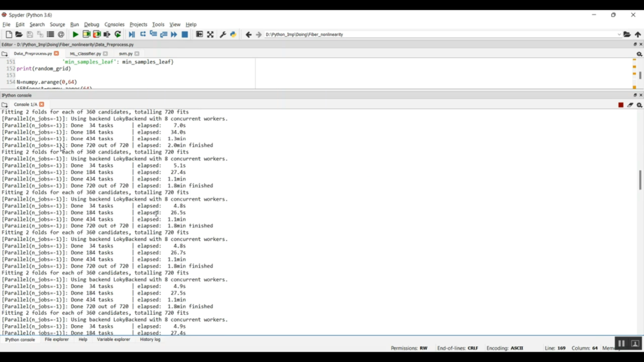Viewport: 644px width, 362px height.
Task: Click the eraser icon to clear console
Action: pos(630,105)
